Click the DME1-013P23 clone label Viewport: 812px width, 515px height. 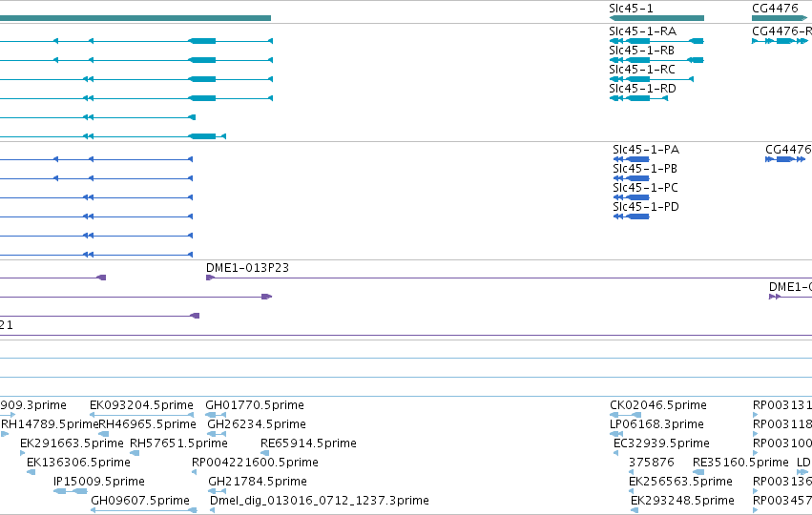[x=247, y=268]
